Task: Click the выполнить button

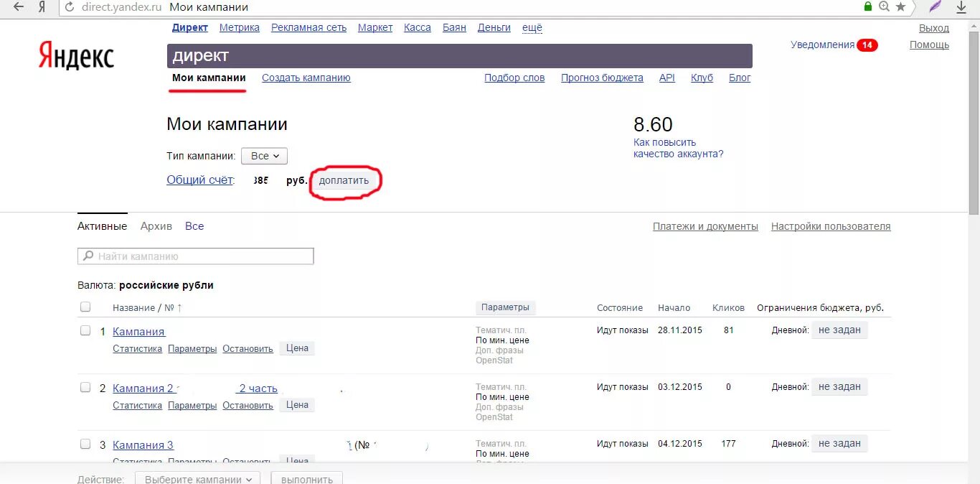Action: (307, 480)
